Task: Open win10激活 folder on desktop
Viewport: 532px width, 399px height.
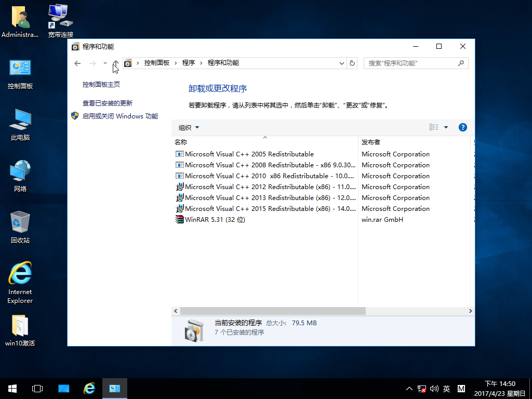Action: tap(20, 331)
